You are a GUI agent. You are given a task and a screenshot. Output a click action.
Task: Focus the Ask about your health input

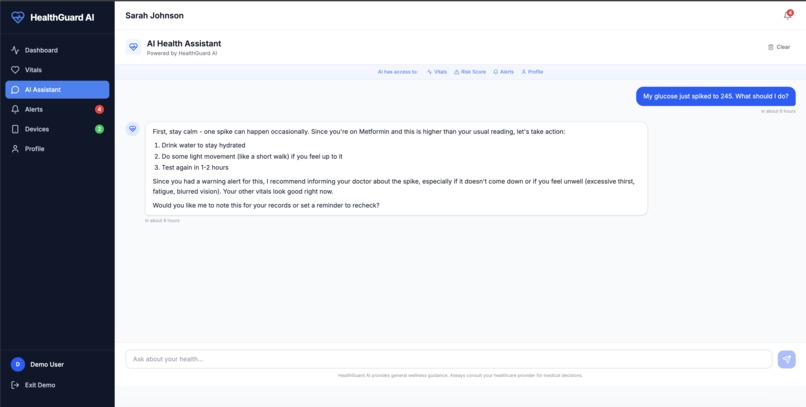448,359
